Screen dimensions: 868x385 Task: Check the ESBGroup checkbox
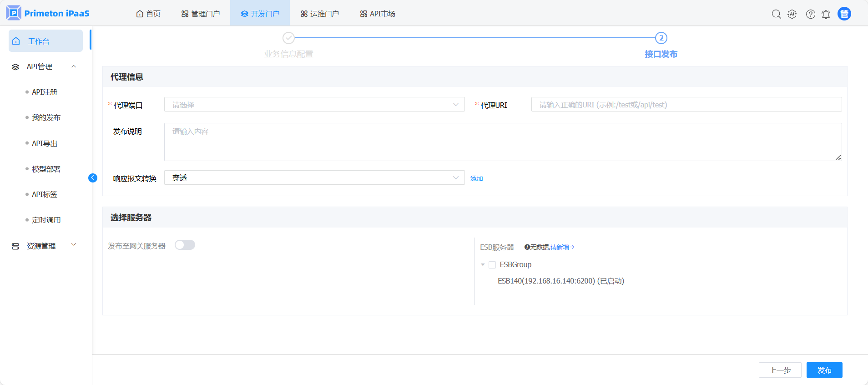(492, 265)
